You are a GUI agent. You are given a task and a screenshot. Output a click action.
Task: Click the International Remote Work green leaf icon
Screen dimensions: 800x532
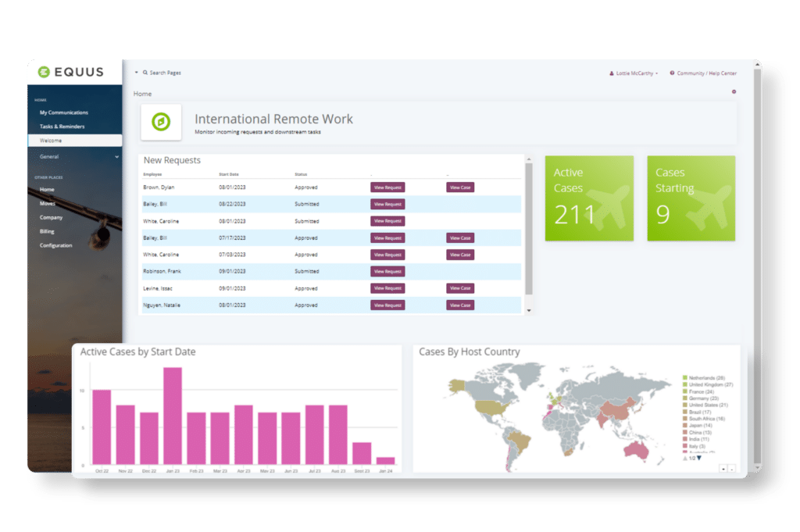[x=161, y=122]
